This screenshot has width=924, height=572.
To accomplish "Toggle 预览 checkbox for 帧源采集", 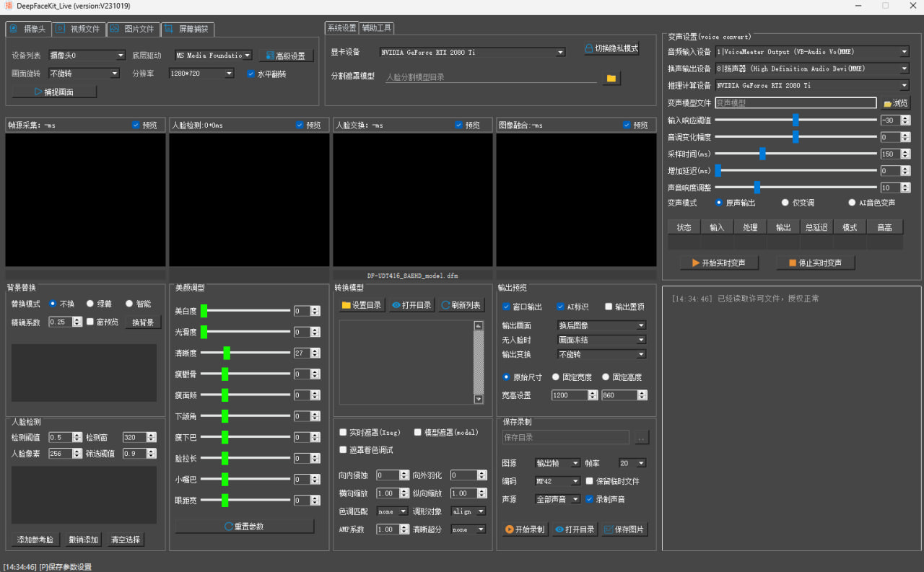I will coord(136,125).
